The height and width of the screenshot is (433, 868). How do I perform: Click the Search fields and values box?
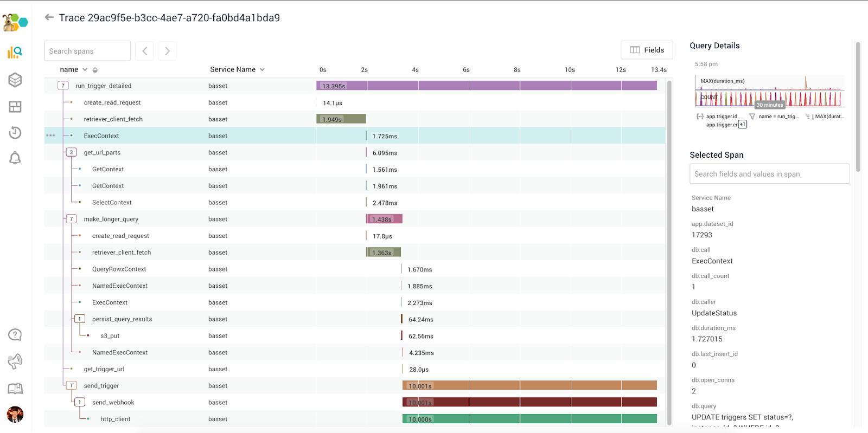pos(769,174)
